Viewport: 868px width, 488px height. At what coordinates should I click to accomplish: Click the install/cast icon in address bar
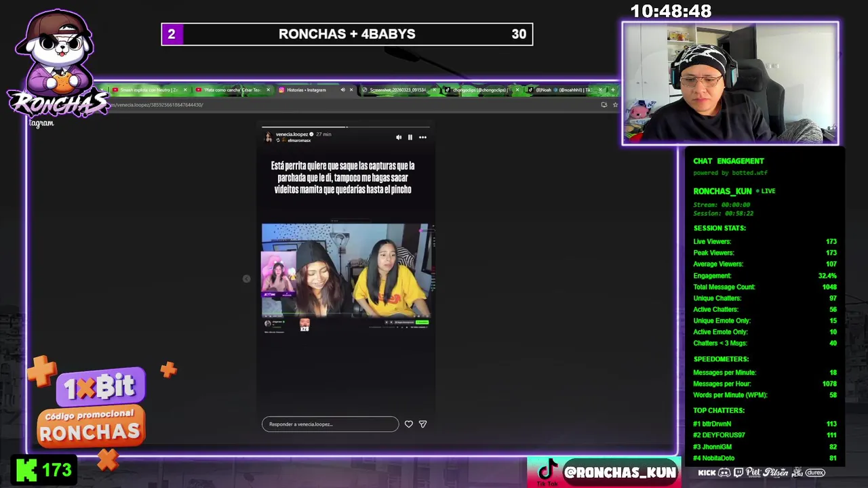604,104
